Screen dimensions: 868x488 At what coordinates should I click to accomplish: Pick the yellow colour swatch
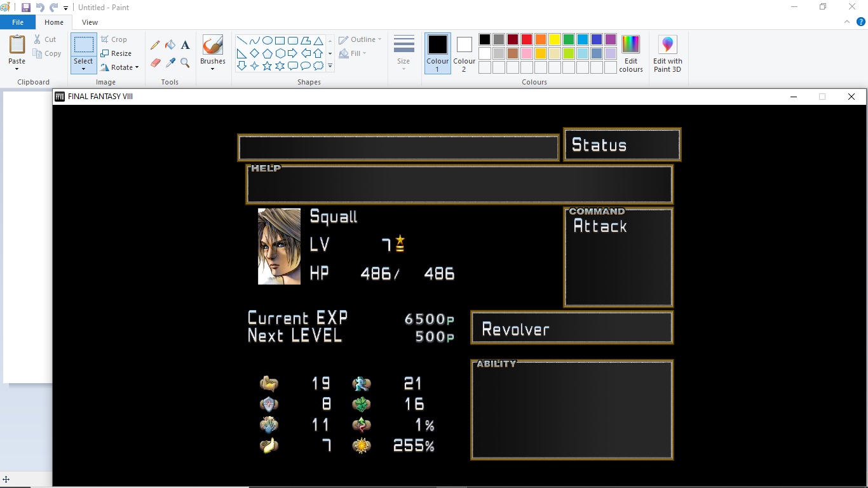555,39
